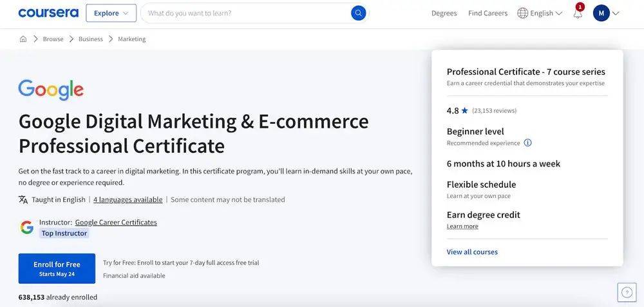Click the 'Beginner level' text
Viewport: 644px width, 307px height.
pyautogui.click(x=475, y=132)
